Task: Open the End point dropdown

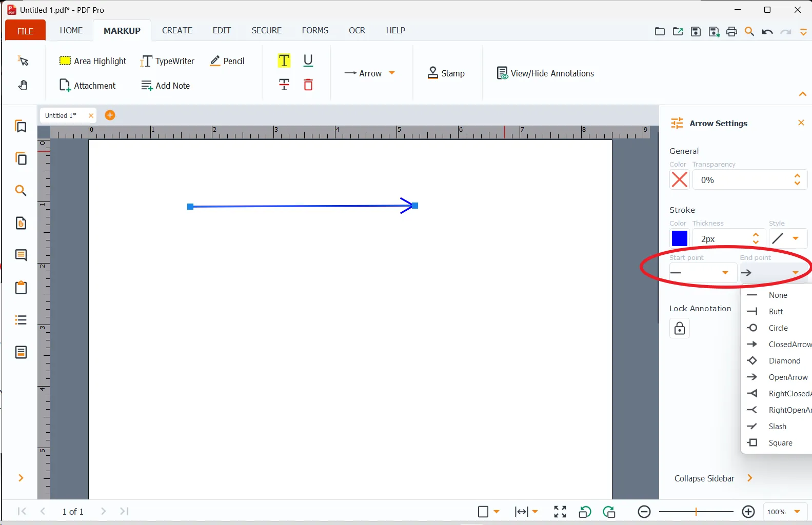Action: (774, 273)
